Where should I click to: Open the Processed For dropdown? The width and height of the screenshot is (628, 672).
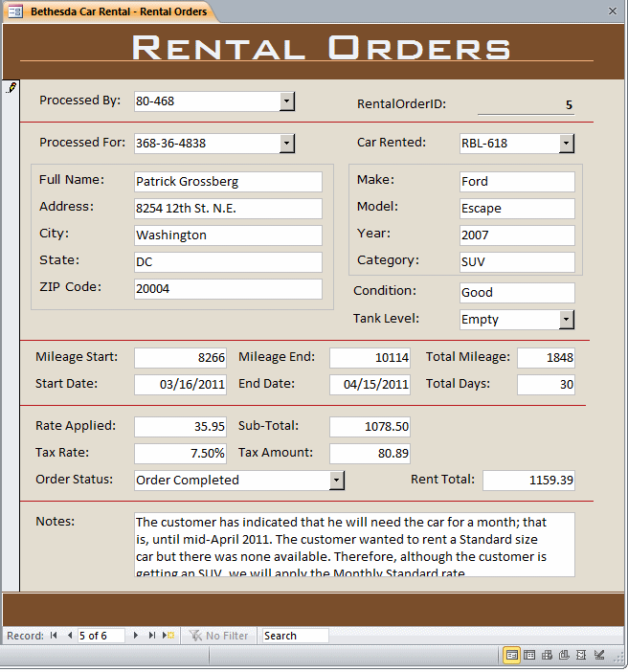click(x=287, y=144)
